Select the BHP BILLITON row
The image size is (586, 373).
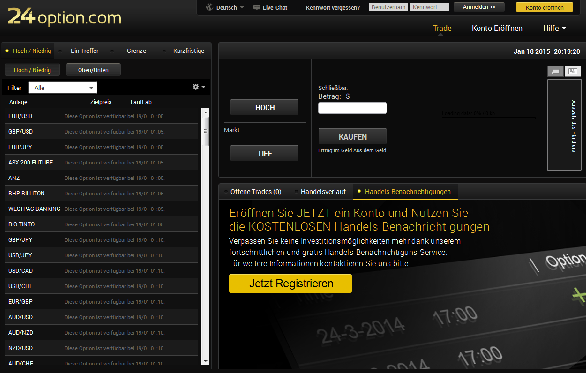[102, 193]
